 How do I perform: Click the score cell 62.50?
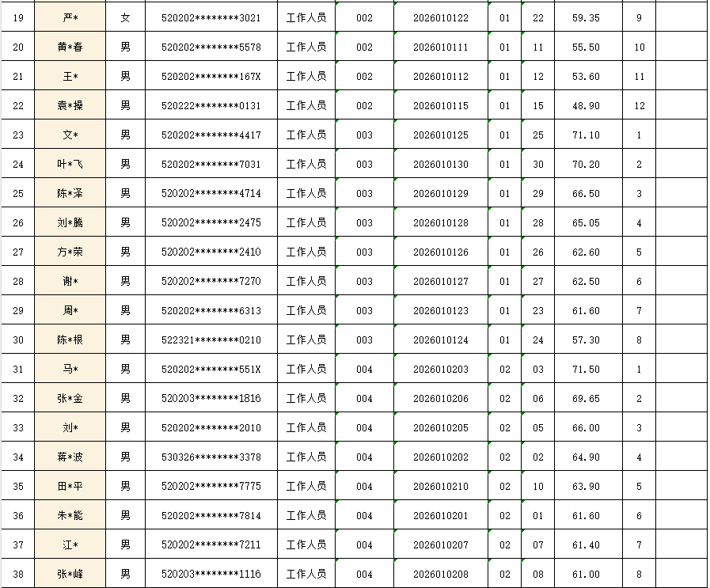tap(586, 281)
